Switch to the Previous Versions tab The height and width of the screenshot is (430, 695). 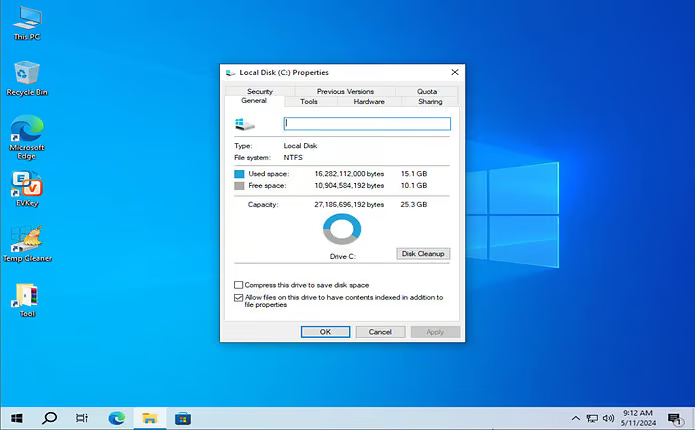pyautogui.click(x=345, y=91)
